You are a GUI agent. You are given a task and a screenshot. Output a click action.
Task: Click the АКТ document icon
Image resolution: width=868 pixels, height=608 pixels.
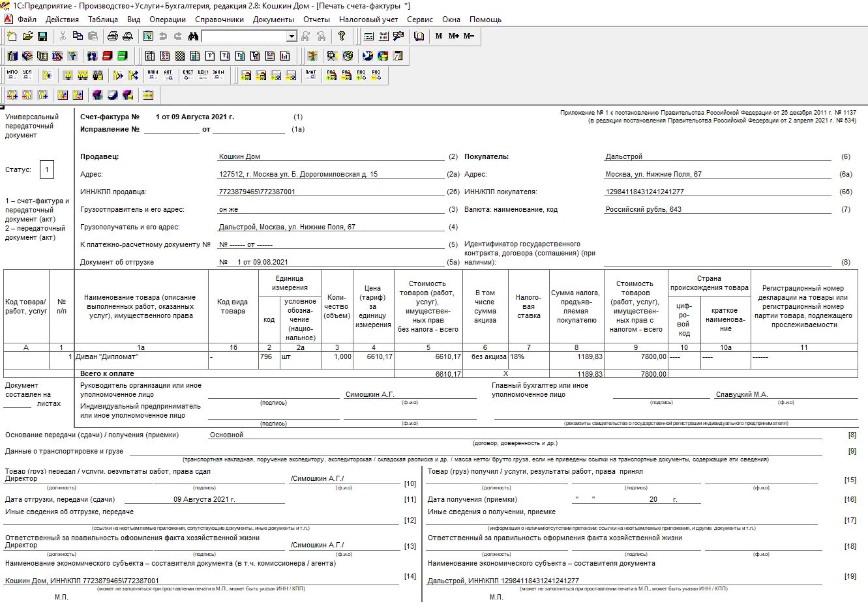point(168,76)
